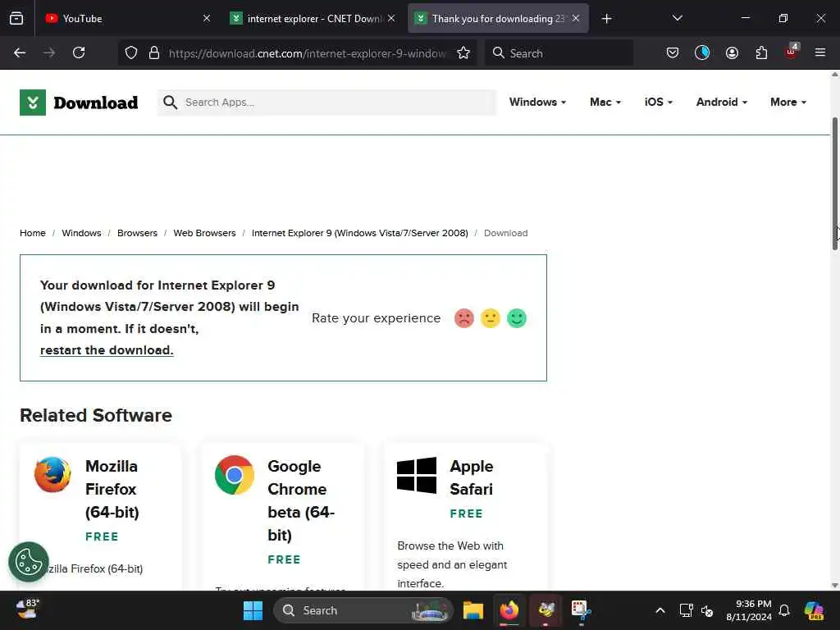840x630 pixels.
Task: Click the Apple Safari Windows logo icon
Action: click(x=417, y=475)
